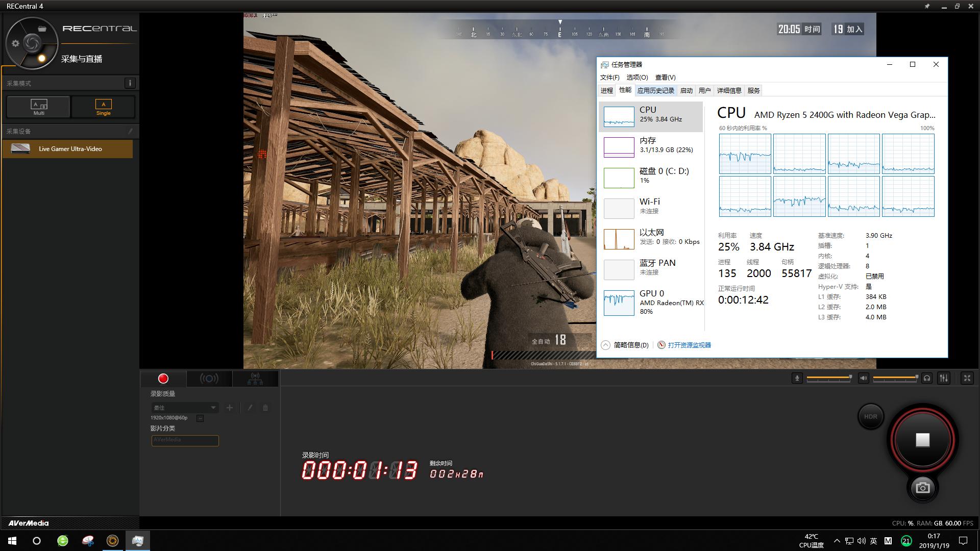Select GPU 0 performance entry
The height and width of the screenshot is (551, 980).
(651, 303)
